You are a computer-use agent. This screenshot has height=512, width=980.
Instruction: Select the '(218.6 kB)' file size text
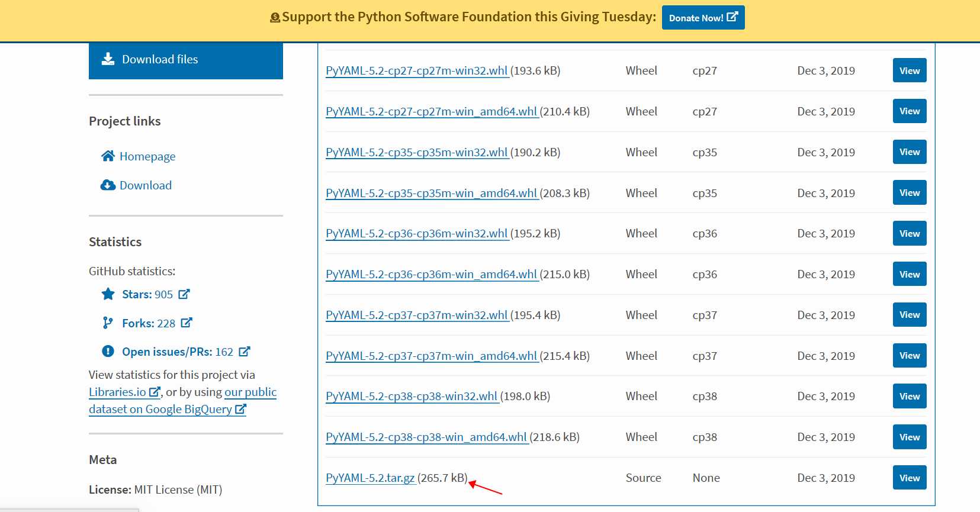coord(554,437)
